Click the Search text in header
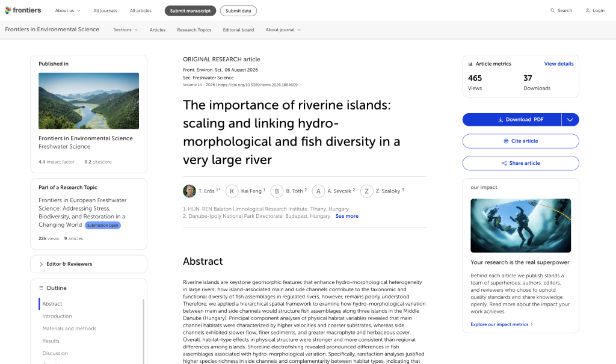616x364 pixels. click(565, 11)
